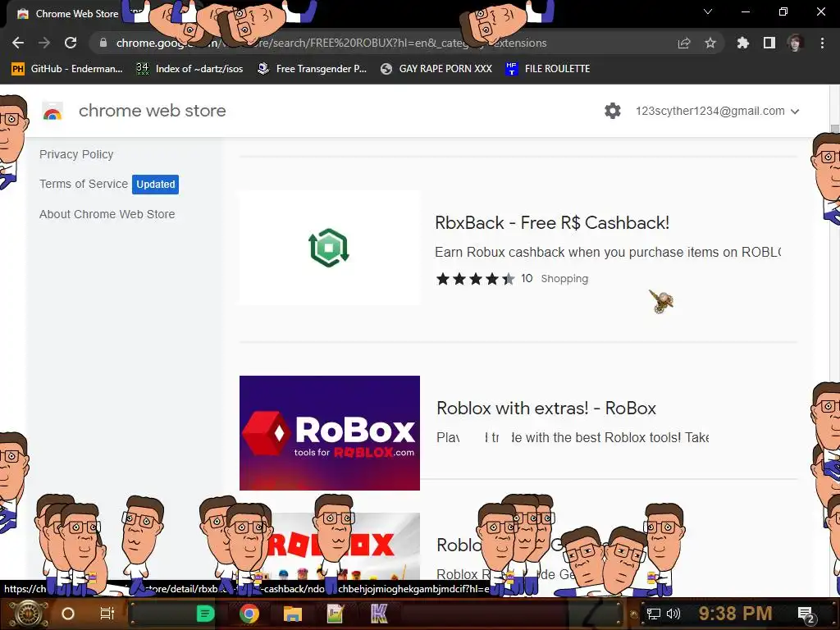Open GitHub - Enderman bookmark
Image resolution: width=840 pixels, height=630 pixels.
(67, 69)
